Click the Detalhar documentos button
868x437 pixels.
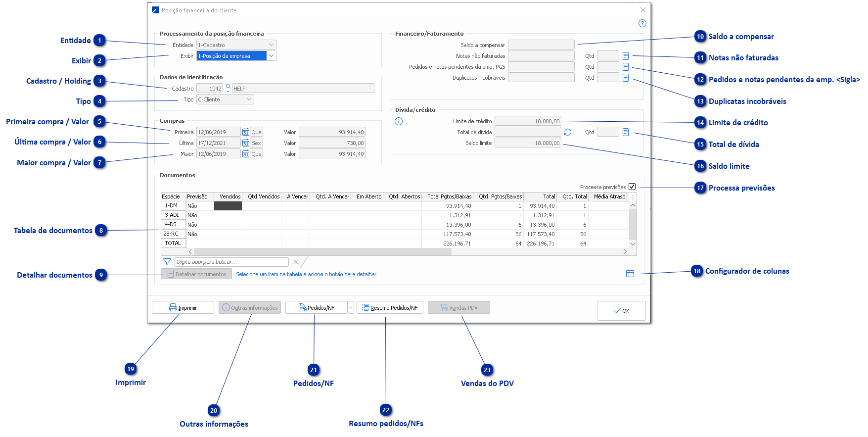tap(196, 274)
